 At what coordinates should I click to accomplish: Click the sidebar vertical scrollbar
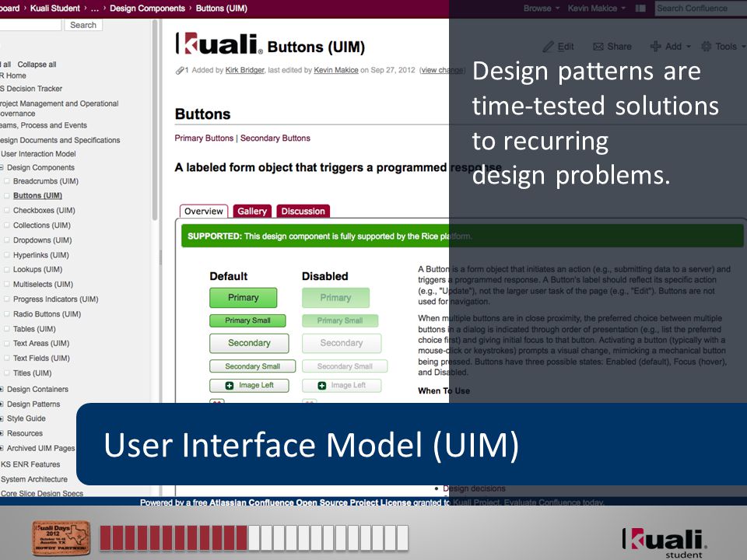tap(154, 120)
